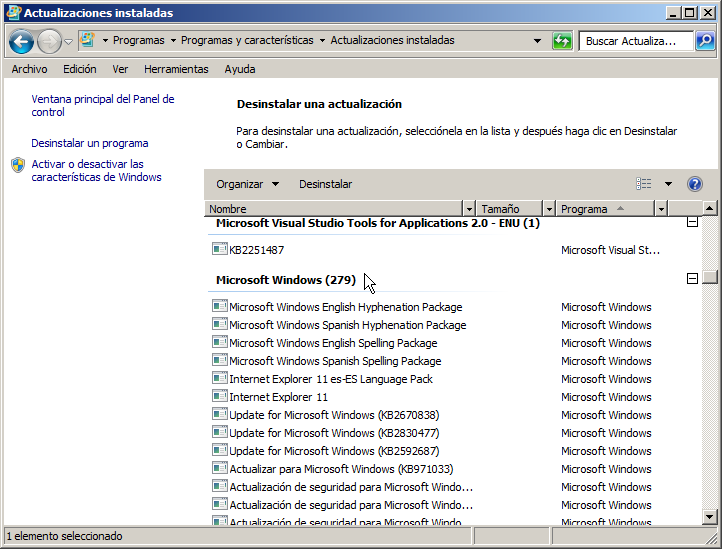Open Activar o desactivar características de Windows
This screenshot has height=549, width=722.
click(96, 170)
